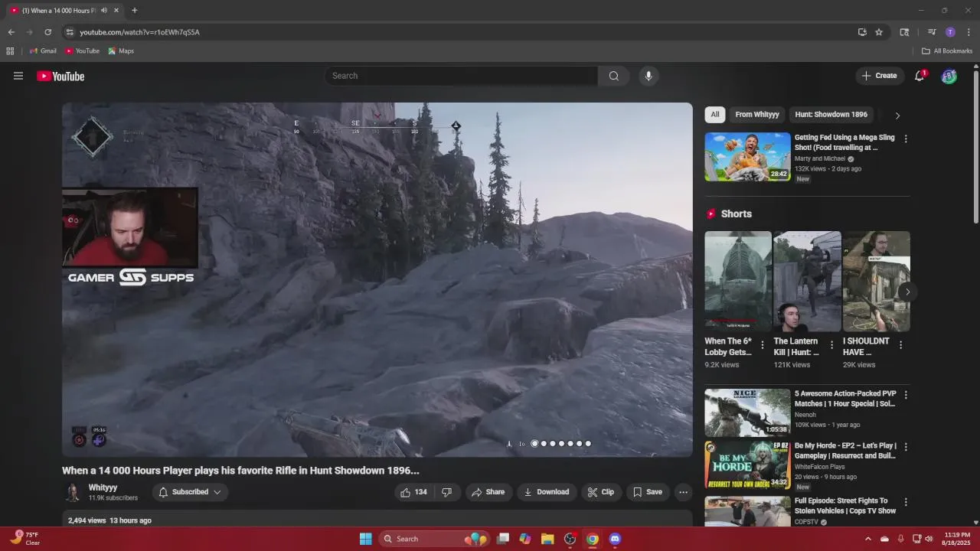Dislike this video
980x551 pixels.
tap(447, 492)
